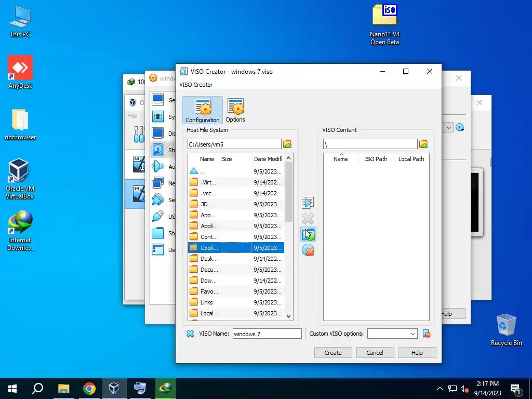Select the nnrbrowser desktop folder
Viewport: 532px width, 399px height.
pyautogui.click(x=20, y=124)
